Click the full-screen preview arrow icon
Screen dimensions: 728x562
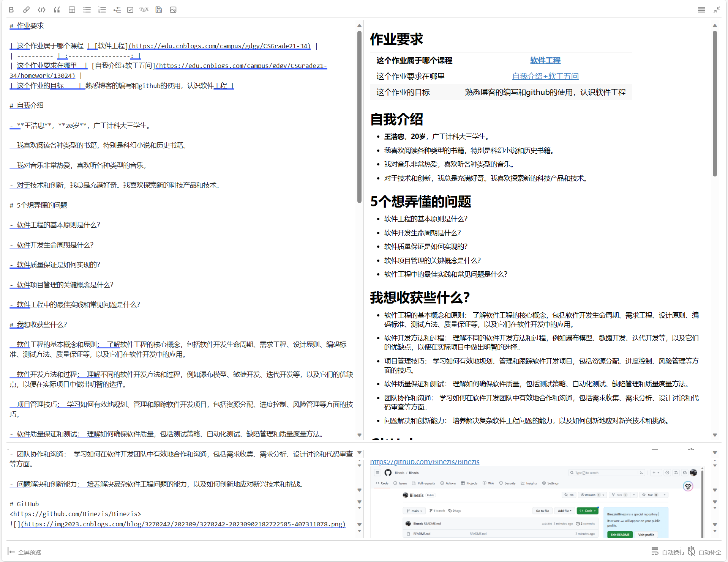11,552
